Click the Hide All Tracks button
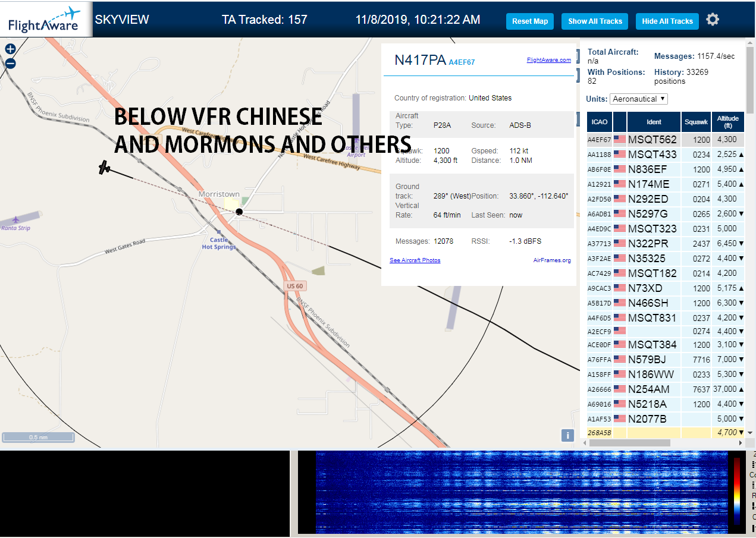The image size is (756, 538). pyautogui.click(x=667, y=21)
